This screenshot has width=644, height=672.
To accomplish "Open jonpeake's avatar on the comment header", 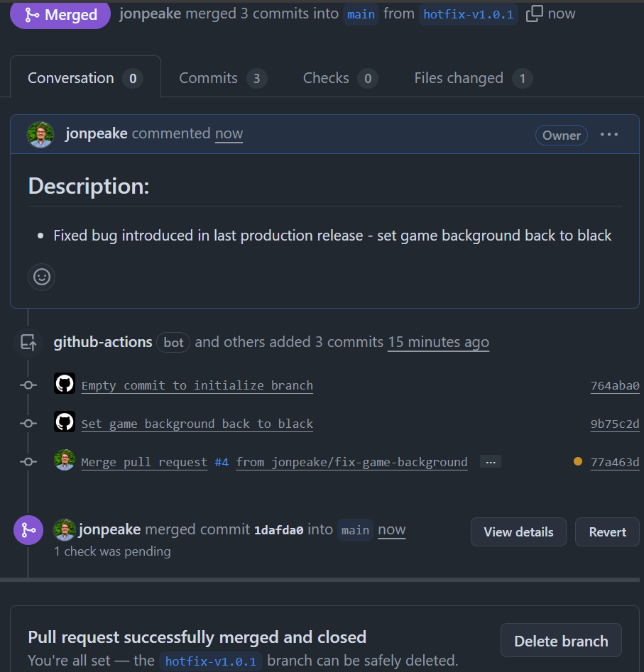I will click(40, 135).
